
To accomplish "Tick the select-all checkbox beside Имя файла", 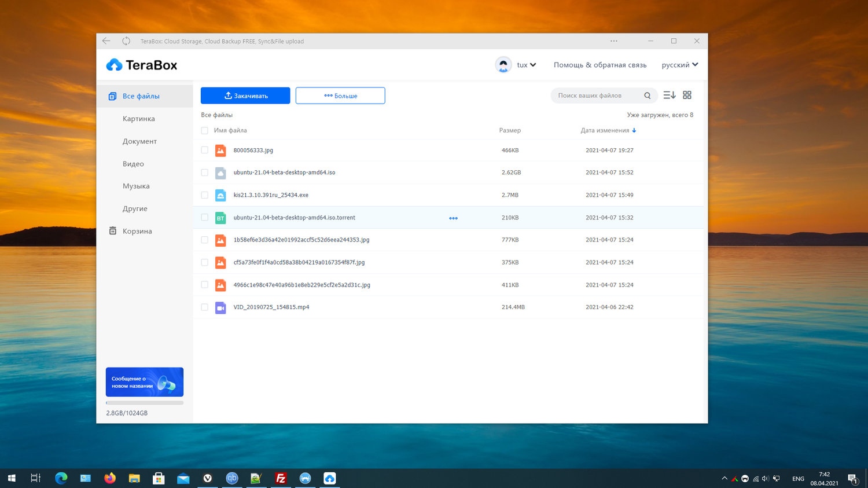I will click(x=204, y=131).
